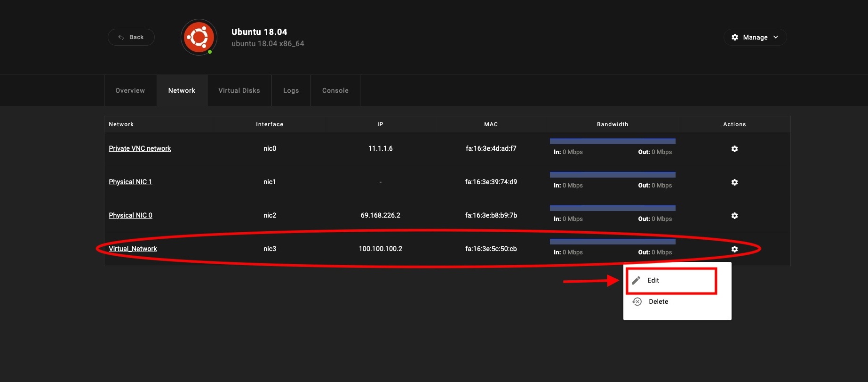The height and width of the screenshot is (382, 868).
Task: Open the Private VNC network link
Action: click(x=140, y=148)
